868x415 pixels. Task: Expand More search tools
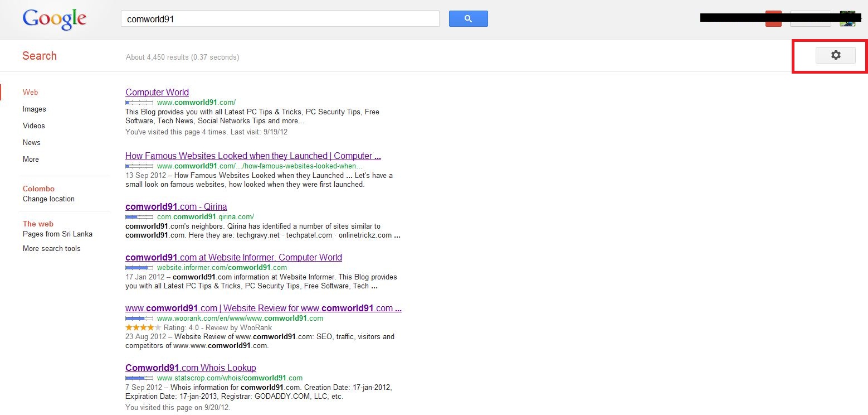point(52,248)
